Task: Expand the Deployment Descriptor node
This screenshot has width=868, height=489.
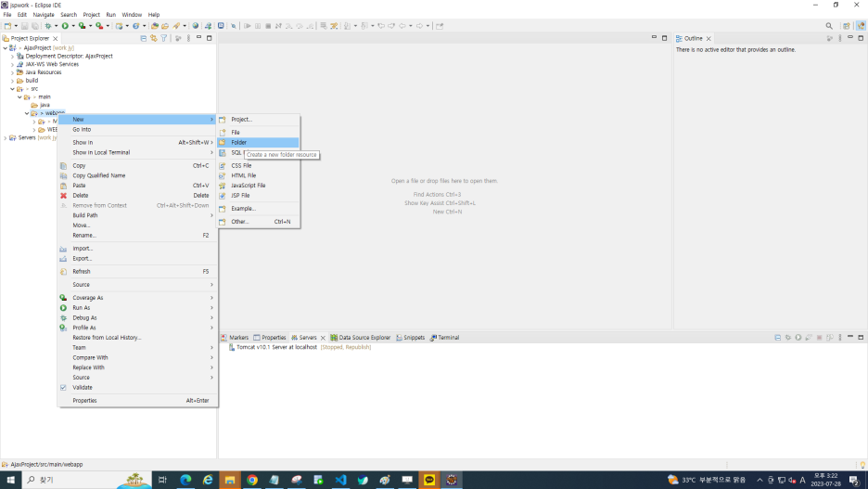Action: pyautogui.click(x=13, y=57)
